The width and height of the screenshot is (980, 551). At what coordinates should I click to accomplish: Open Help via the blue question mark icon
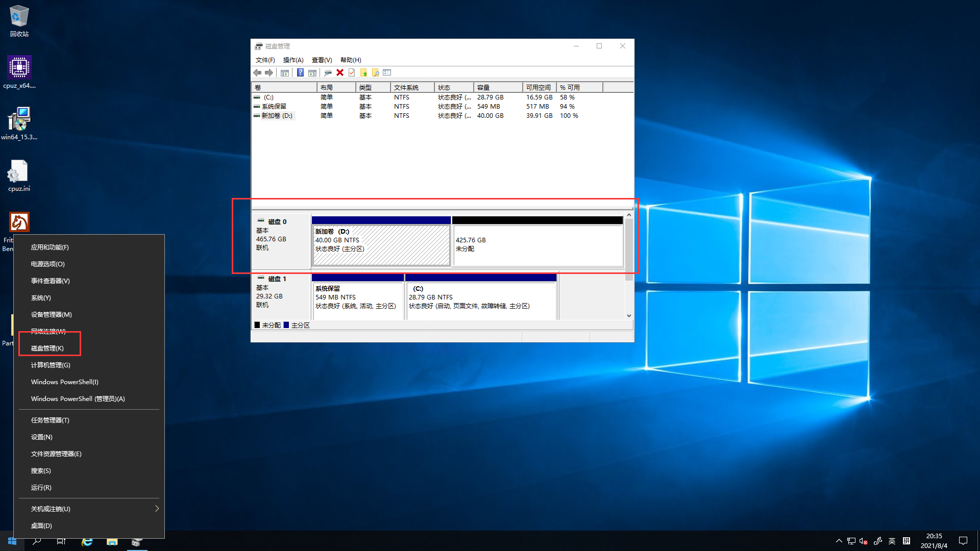(x=300, y=73)
